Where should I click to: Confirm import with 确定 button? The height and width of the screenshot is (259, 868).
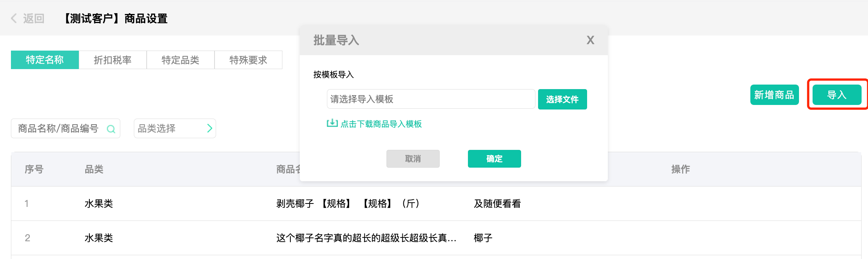coord(494,159)
